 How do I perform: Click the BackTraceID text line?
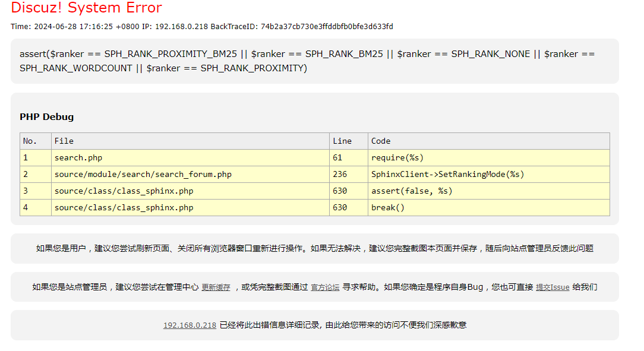202,27
